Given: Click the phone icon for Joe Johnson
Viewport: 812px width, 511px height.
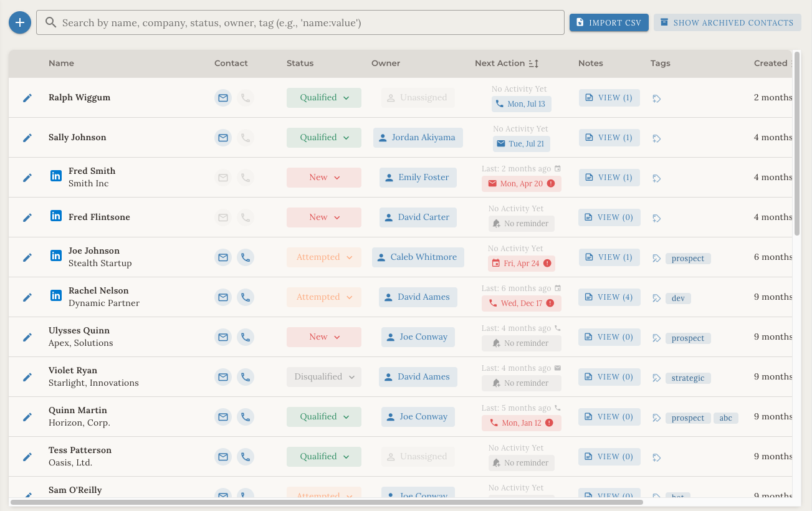Looking at the screenshot, I should coord(246,257).
